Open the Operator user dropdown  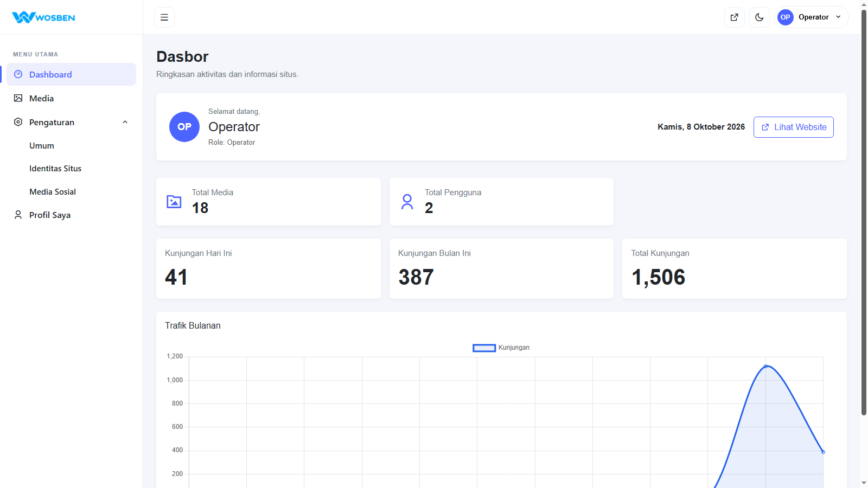point(813,17)
